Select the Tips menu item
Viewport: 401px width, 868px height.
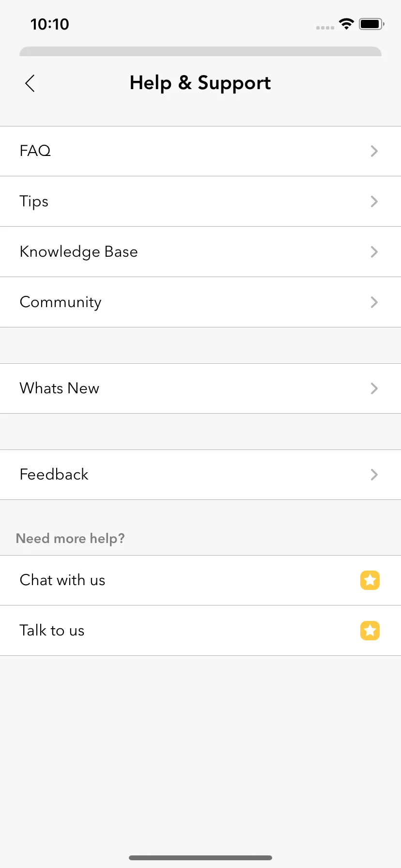[200, 201]
